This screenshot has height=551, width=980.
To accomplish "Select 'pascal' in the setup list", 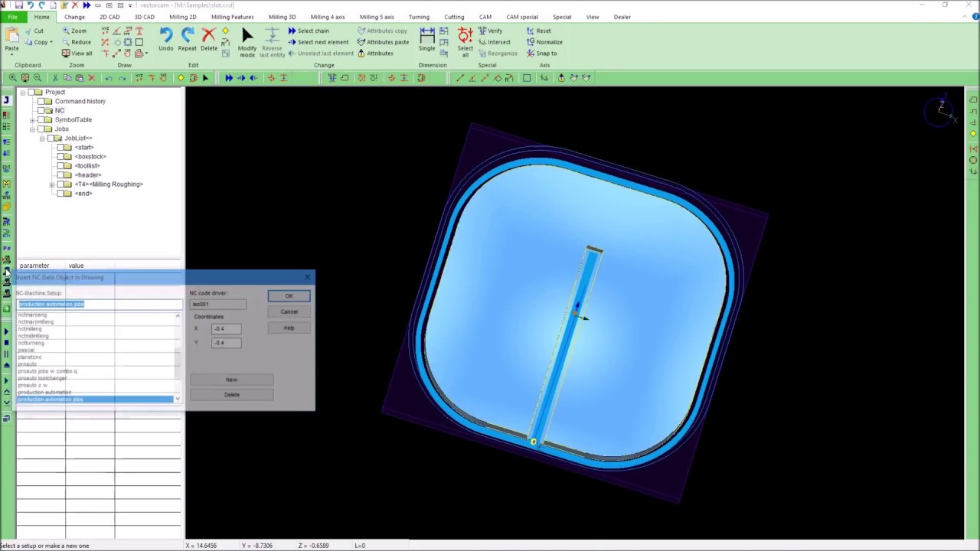I will coord(26,350).
